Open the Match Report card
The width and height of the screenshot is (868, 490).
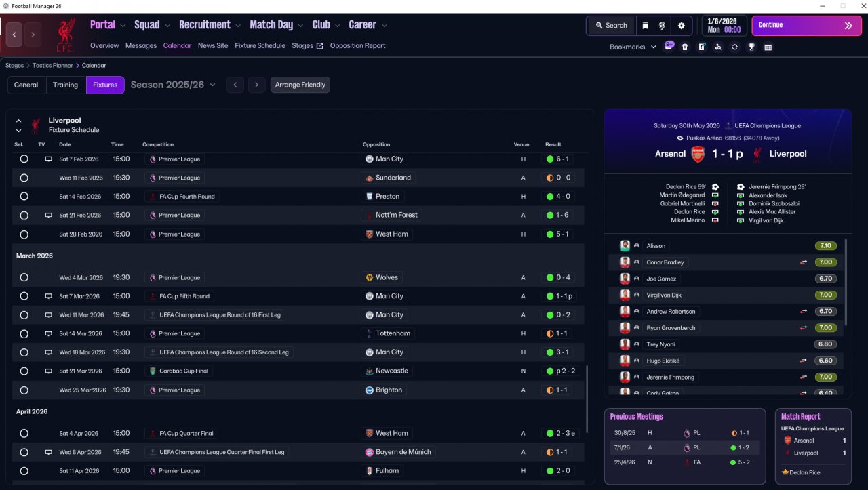pyautogui.click(x=813, y=446)
